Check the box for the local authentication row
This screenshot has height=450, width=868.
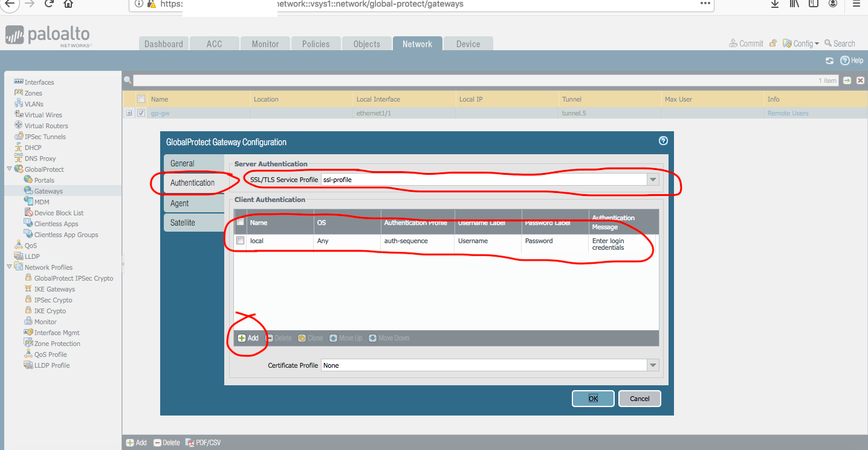[x=241, y=241]
